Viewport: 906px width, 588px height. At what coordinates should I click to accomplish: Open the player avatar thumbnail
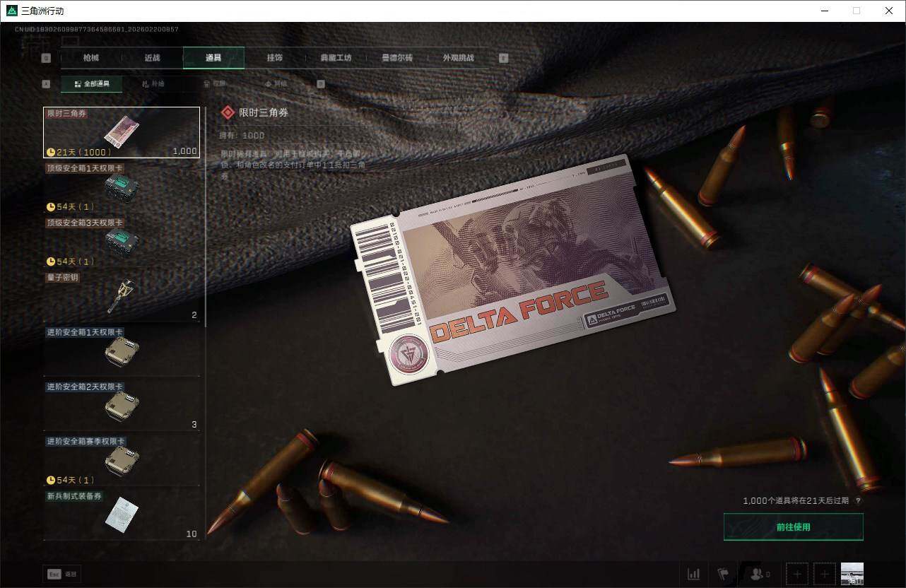tap(852, 574)
